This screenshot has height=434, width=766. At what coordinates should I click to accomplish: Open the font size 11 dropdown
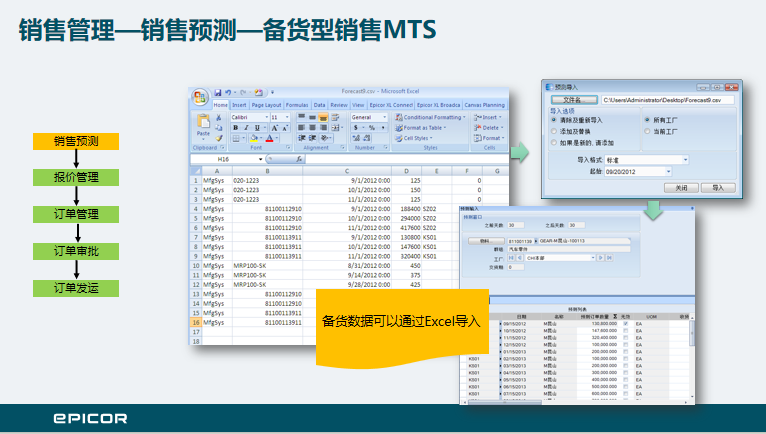287,117
